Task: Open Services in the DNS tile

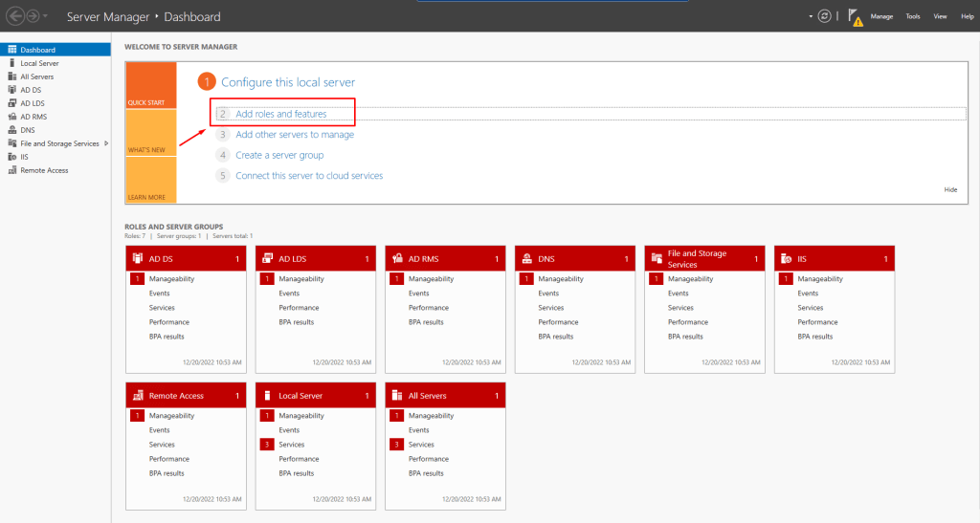Action: 550,308
